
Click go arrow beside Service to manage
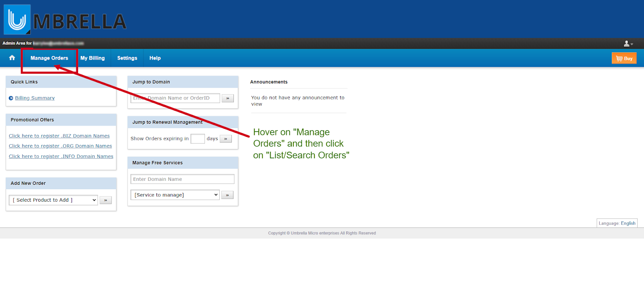(227, 195)
